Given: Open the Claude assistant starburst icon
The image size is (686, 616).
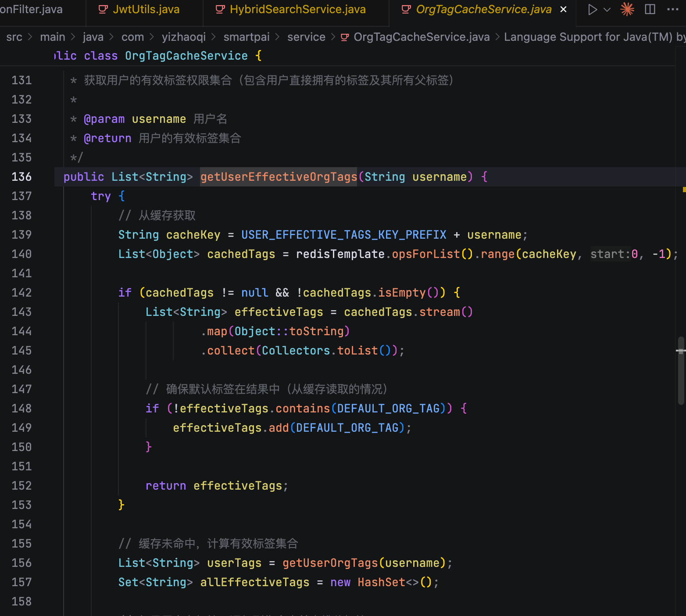Looking at the screenshot, I should (x=627, y=9).
